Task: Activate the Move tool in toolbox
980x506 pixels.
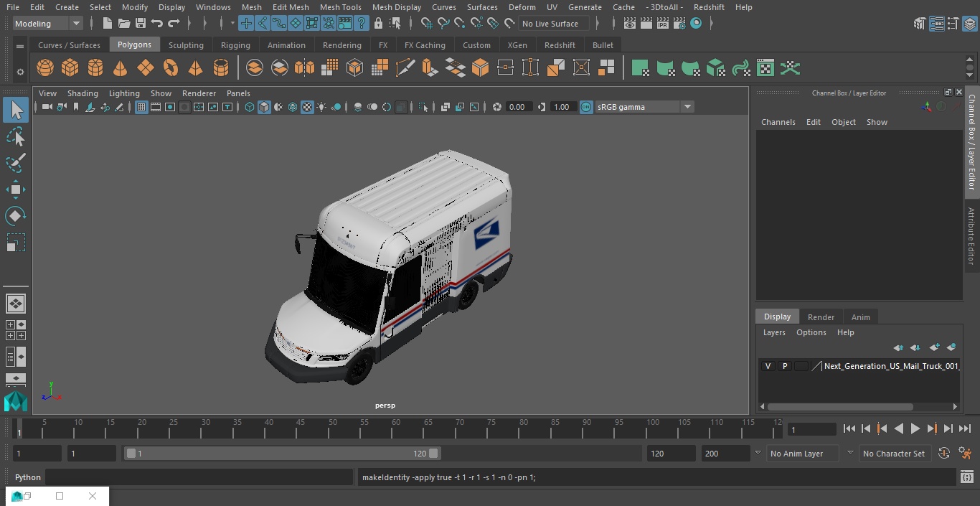Action: (x=16, y=189)
